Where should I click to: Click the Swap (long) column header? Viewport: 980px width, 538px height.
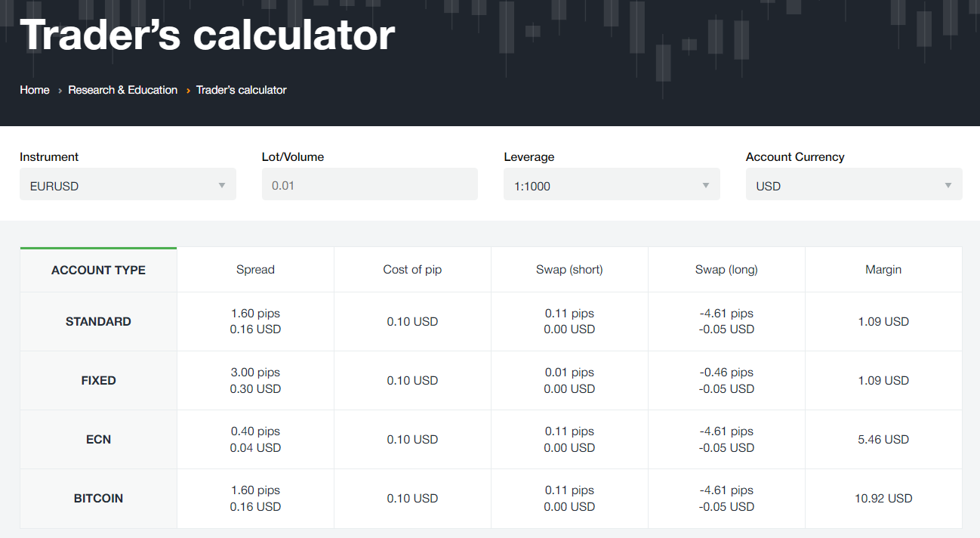pyautogui.click(x=726, y=270)
